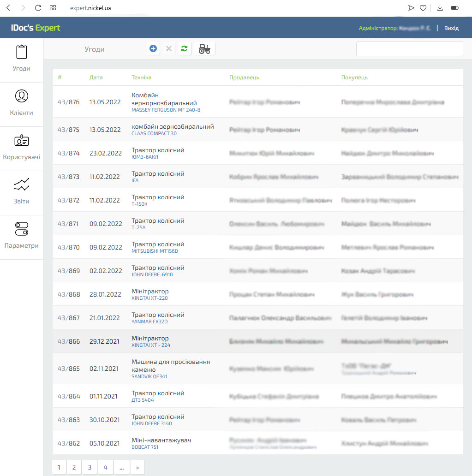
Task: Click the tractor toolbar icon
Action: click(204, 48)
